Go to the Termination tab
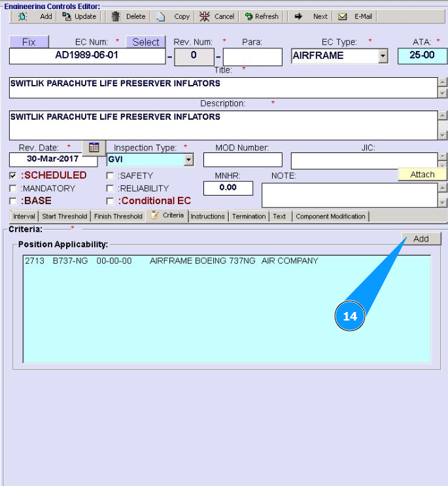 [x=249, y=217]
